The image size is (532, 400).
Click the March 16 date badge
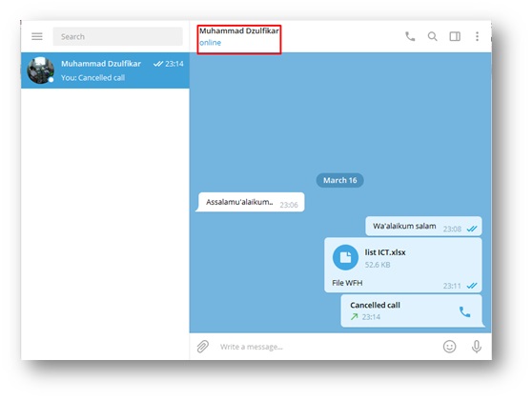point(340,180)
